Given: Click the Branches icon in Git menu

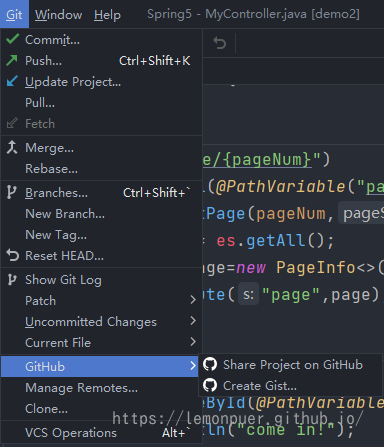Looking at the screenshot, I should tap(11, 192).
